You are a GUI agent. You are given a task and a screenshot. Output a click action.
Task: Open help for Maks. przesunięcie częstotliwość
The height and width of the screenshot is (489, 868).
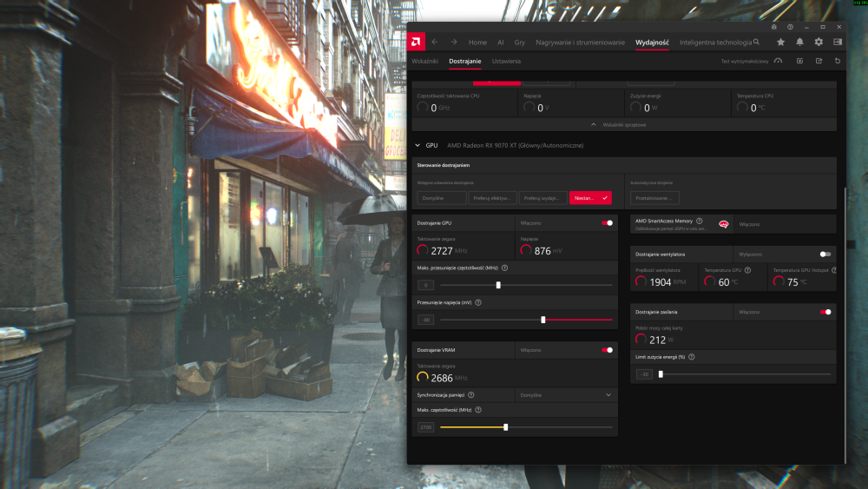(505, 268)
